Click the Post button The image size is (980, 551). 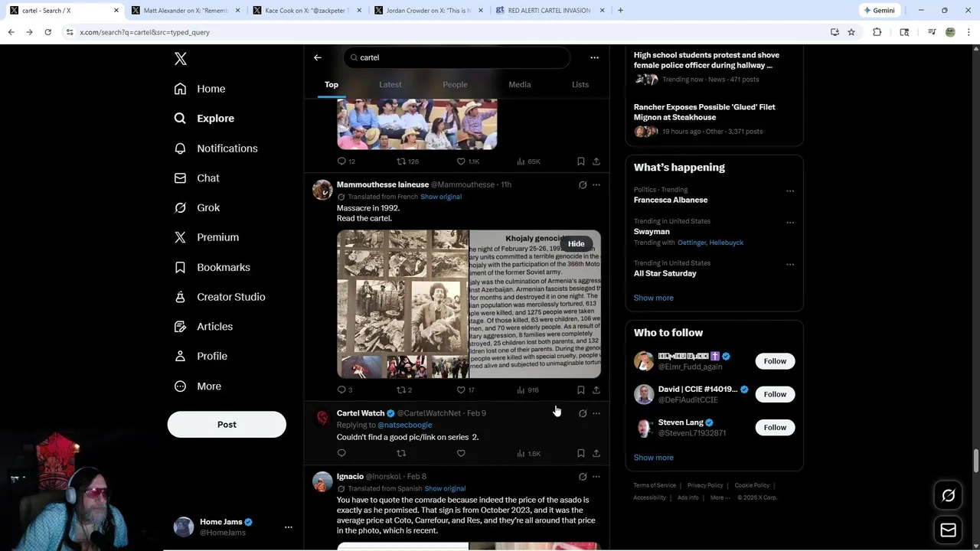coord(227,424)
